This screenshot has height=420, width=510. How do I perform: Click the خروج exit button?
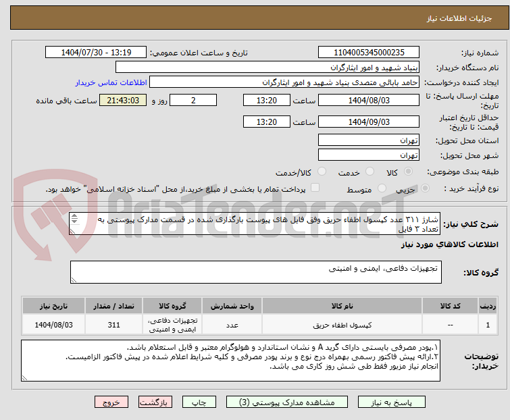coord(111,402)
